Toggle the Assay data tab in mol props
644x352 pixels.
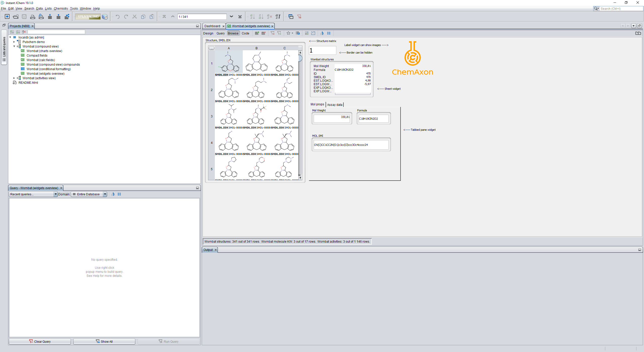[x=334, y=104]
